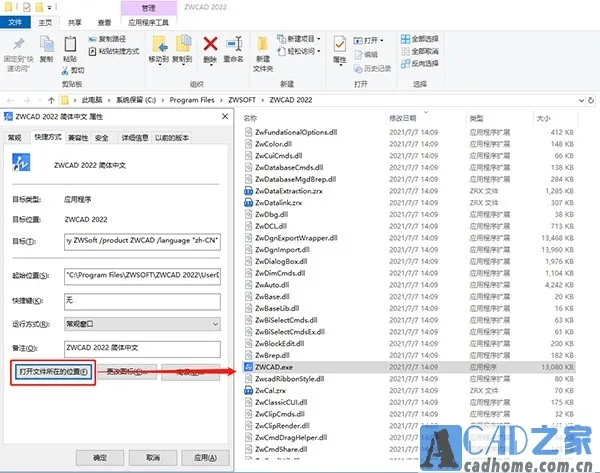Click the Move To icon
Image resolution: width=600 pixels, height=473 pixels.
[x=159, y=44]
